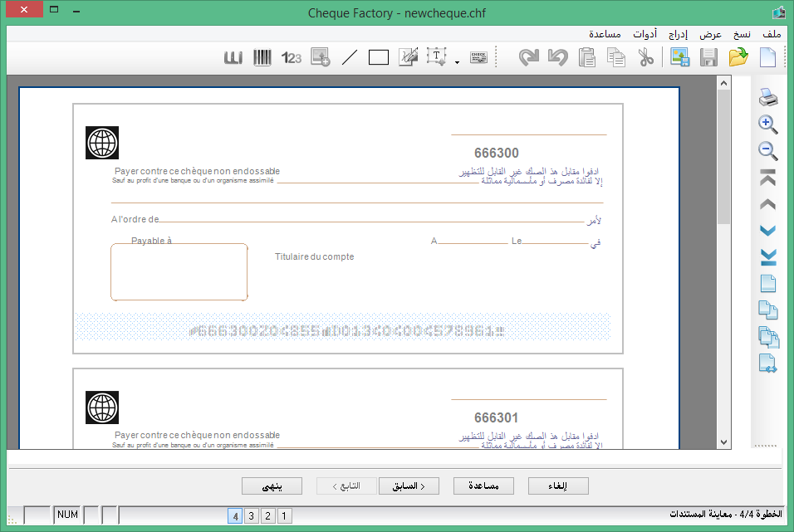The width and height of the screenshot is (794, 532).
Task: Click the مساعدة help button at the bottom
Action: [483, 486]
